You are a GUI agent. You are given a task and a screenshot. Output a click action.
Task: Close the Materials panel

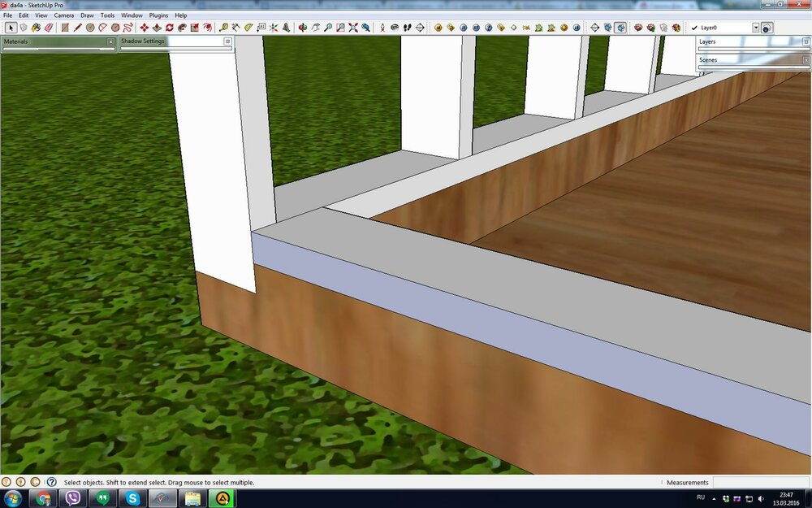[110, 41]
